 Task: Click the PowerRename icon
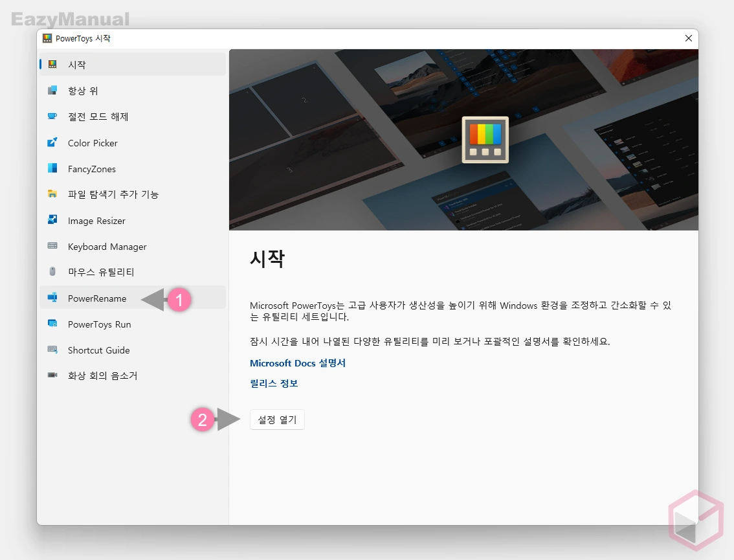(52, 298)
